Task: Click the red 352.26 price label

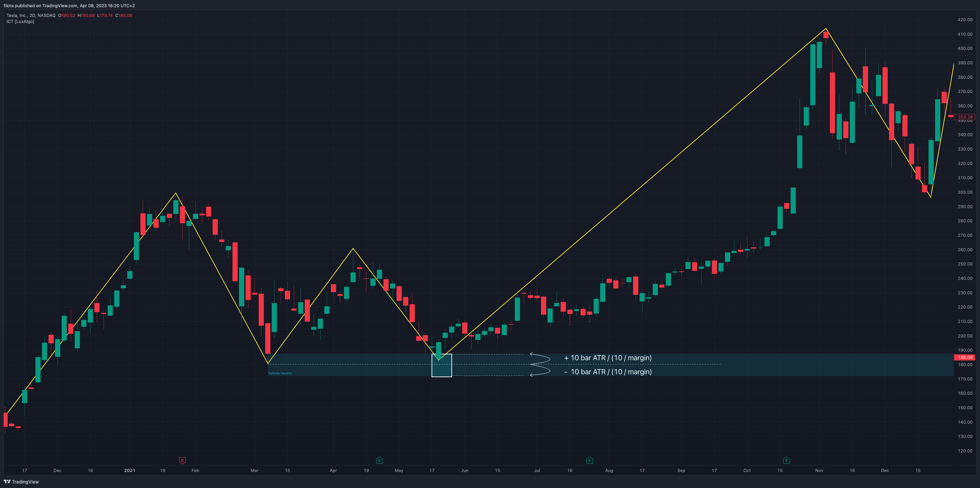Action: point(965,117)
